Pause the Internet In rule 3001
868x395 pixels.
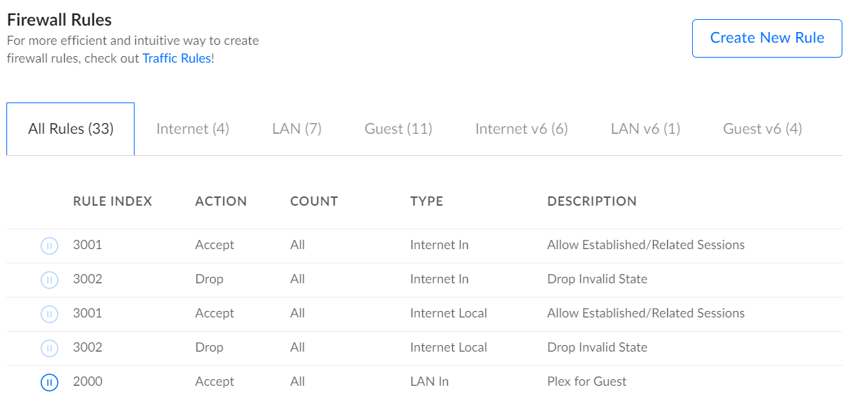[x=49, y=246]
